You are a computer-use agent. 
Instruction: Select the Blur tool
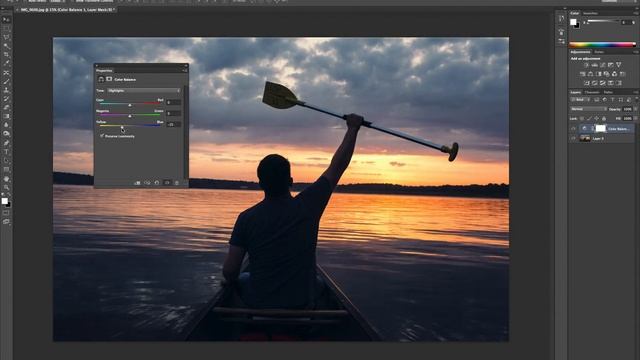(x=6, y=125)
